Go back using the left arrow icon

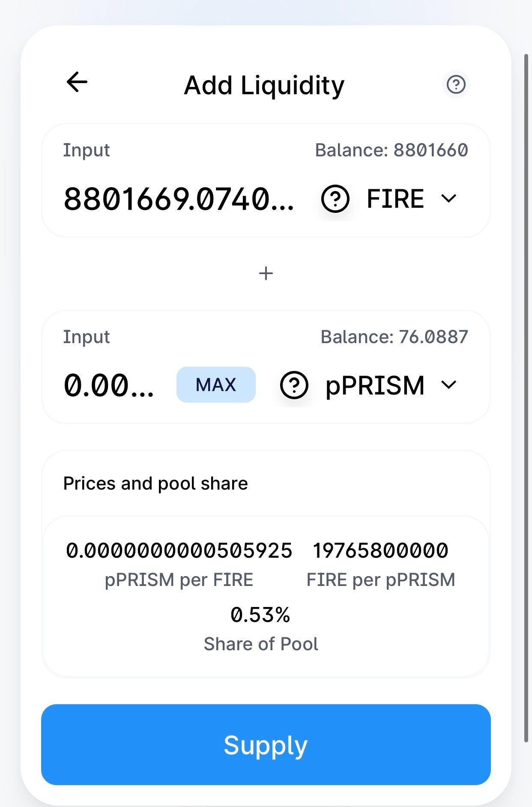point(77,82)
